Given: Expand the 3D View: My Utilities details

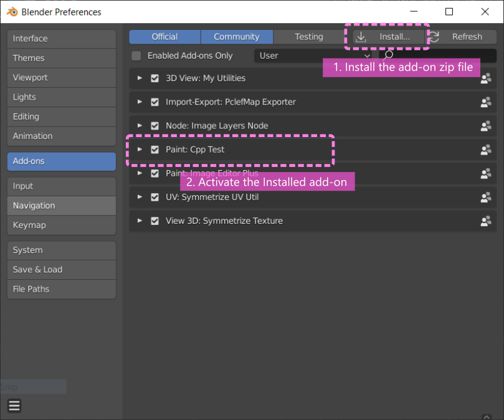Looking at the screenshot, I should (x=140, y=78).
